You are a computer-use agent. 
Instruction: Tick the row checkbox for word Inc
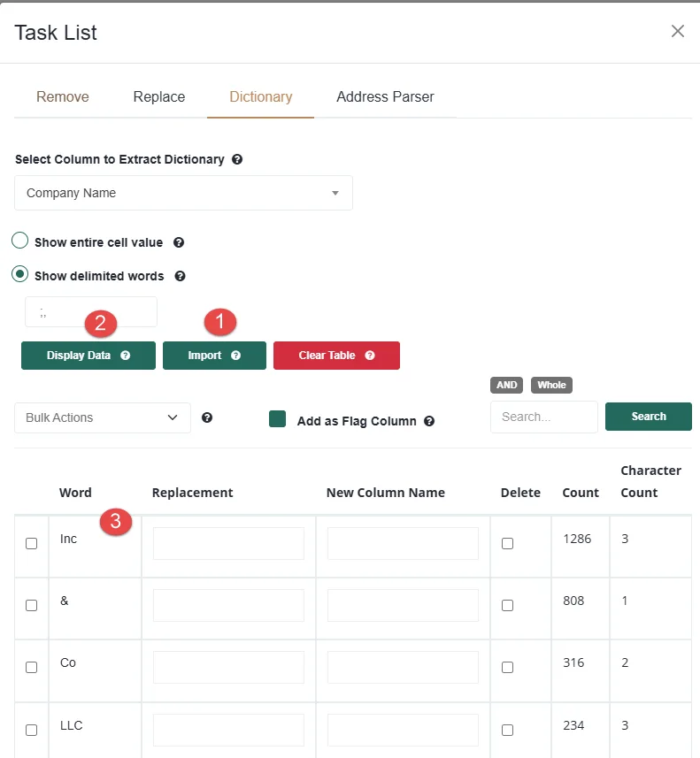(x=32, y=544)
